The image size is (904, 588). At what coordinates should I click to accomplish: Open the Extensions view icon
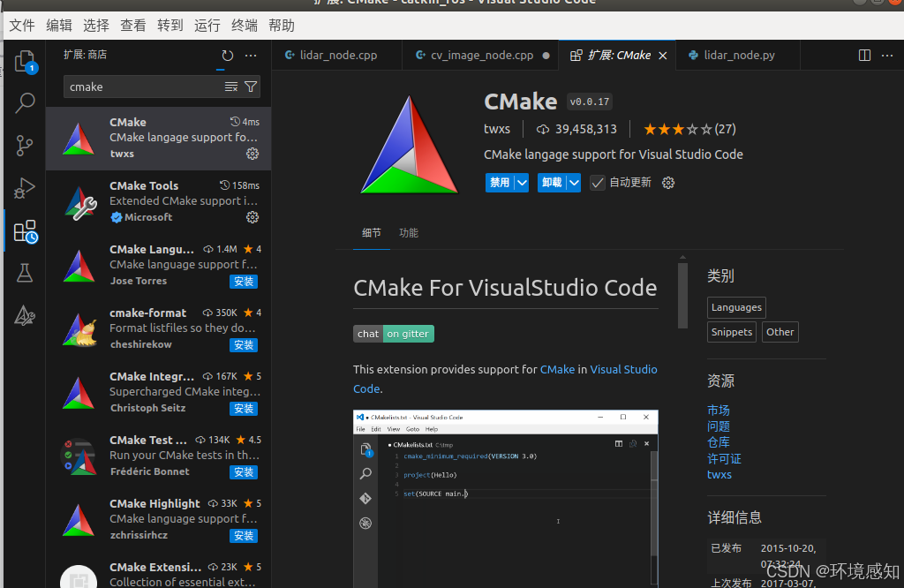[25, 231]
